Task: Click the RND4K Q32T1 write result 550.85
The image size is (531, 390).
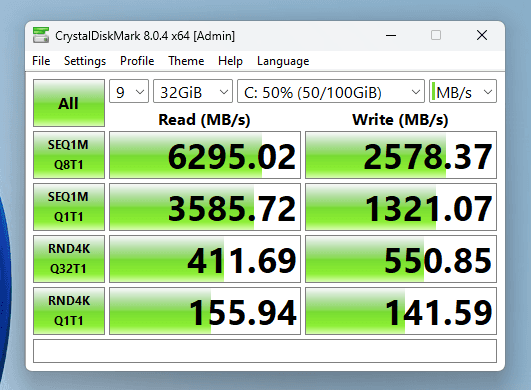Action: pyautogui.click(x=401, y=259)
